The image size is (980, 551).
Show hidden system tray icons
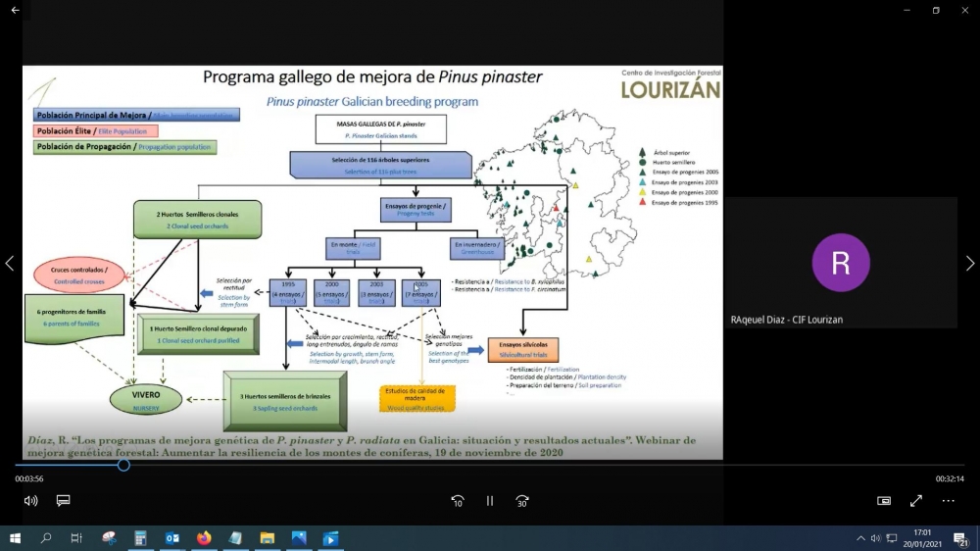(x=860, y=538)
